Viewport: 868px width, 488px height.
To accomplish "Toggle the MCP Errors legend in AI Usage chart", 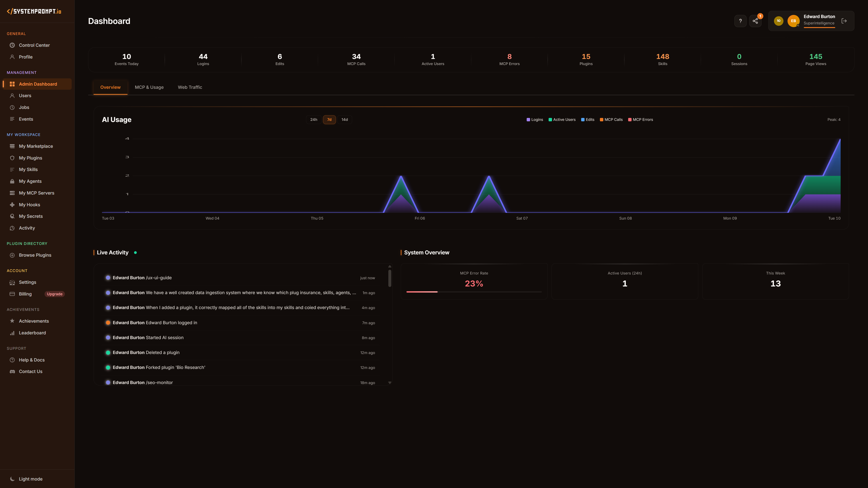I will tap(640, 120).
